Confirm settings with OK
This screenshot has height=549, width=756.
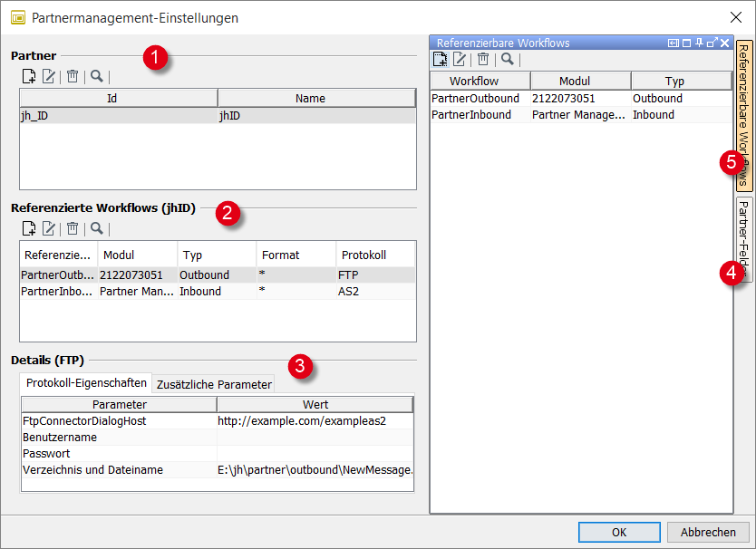click(x=619, y=532)
